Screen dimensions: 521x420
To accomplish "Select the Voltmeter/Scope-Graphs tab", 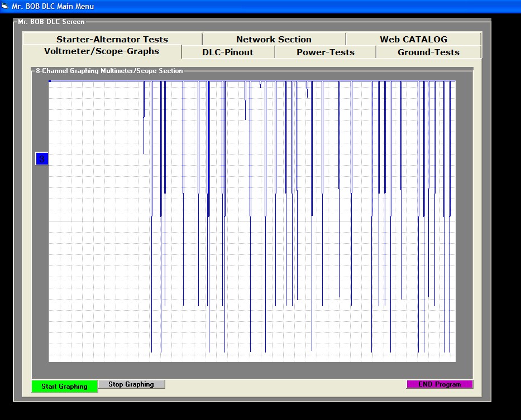I will (102, 51).
